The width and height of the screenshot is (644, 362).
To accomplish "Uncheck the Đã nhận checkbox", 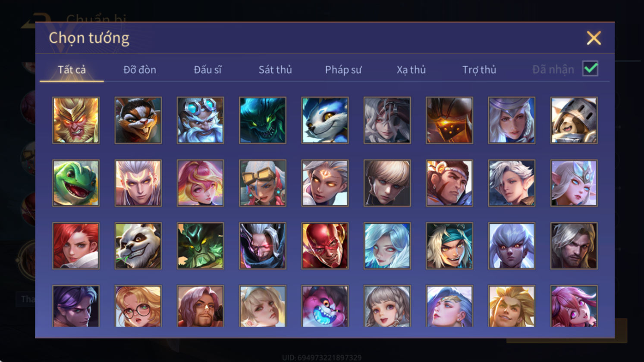I will tap(590, 69).
